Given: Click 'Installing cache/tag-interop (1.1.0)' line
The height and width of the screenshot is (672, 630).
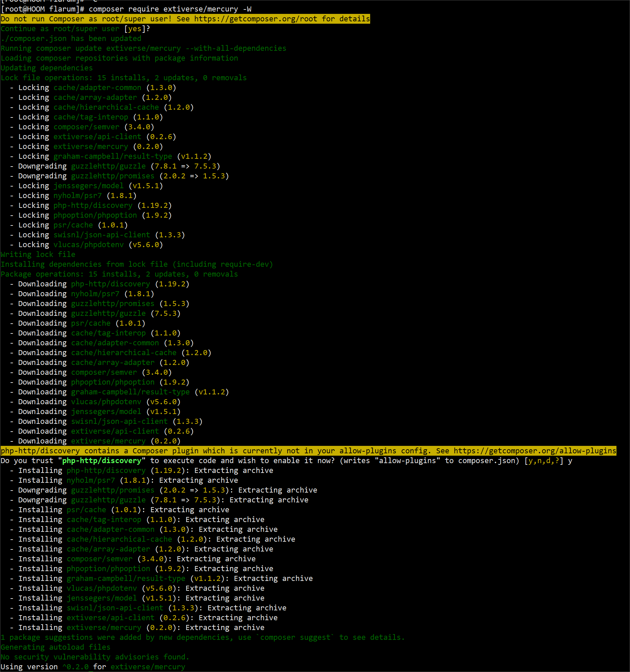Looking at the screenshot, I should (x=137, y=520).
